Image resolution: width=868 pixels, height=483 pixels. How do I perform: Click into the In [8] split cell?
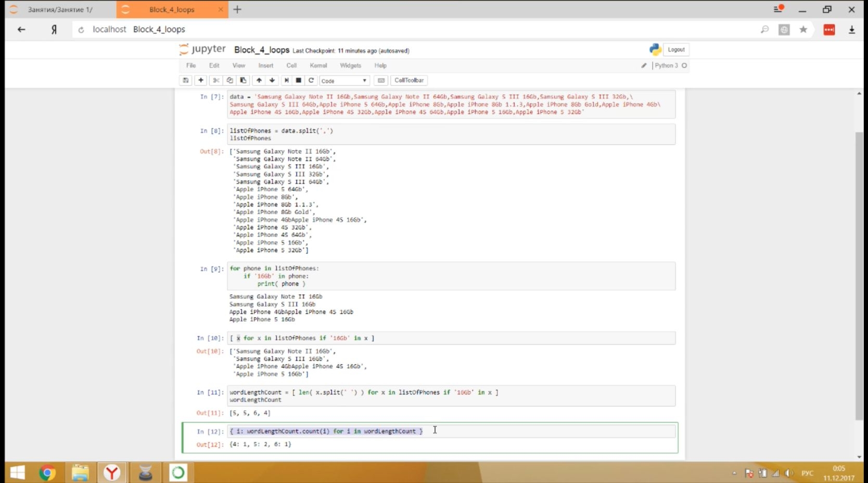point(451,134)
